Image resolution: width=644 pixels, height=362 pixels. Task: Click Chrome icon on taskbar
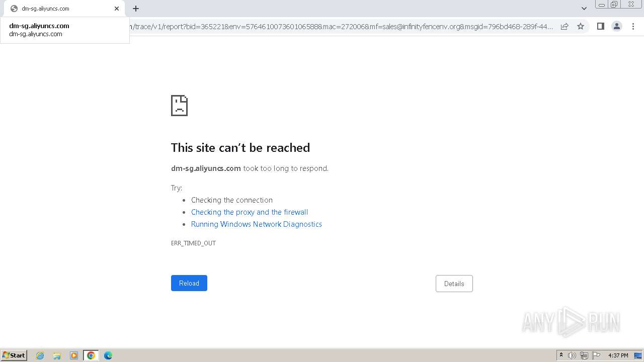[91, 355]
